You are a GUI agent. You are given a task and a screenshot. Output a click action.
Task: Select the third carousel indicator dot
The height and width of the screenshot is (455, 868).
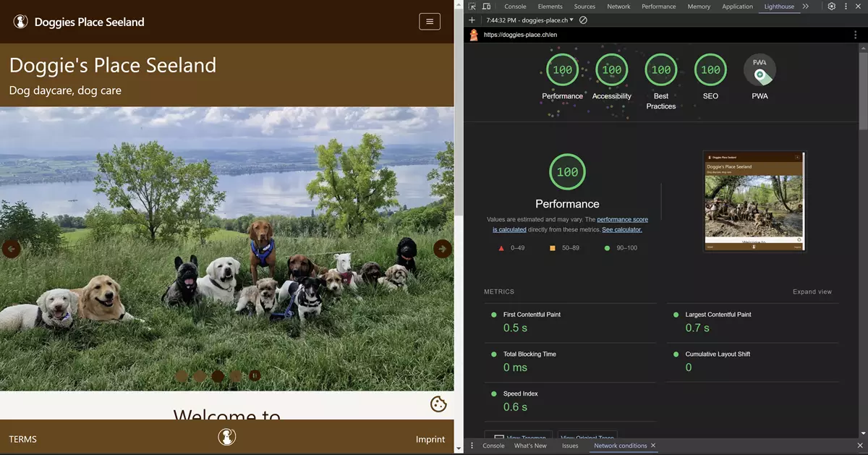(218, 376)
